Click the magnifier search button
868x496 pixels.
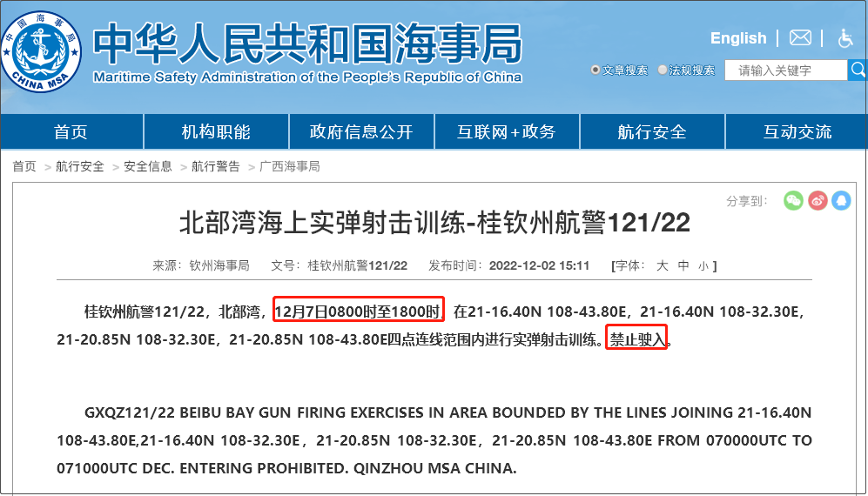pos(858,70)
